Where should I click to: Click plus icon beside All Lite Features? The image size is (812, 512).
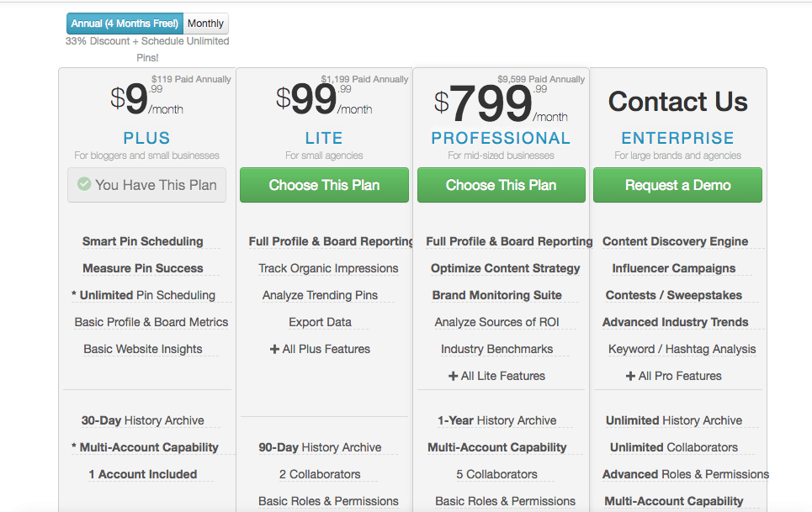454,376
